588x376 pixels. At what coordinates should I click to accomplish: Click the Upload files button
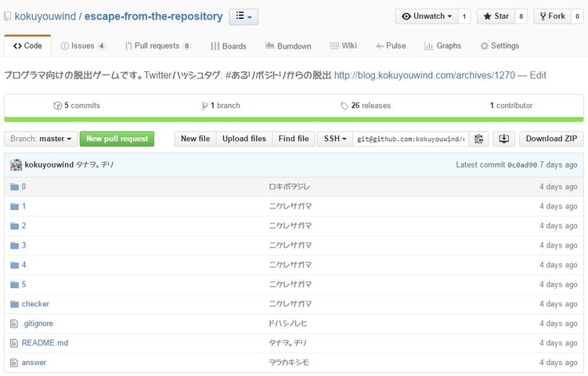(244, 139)
